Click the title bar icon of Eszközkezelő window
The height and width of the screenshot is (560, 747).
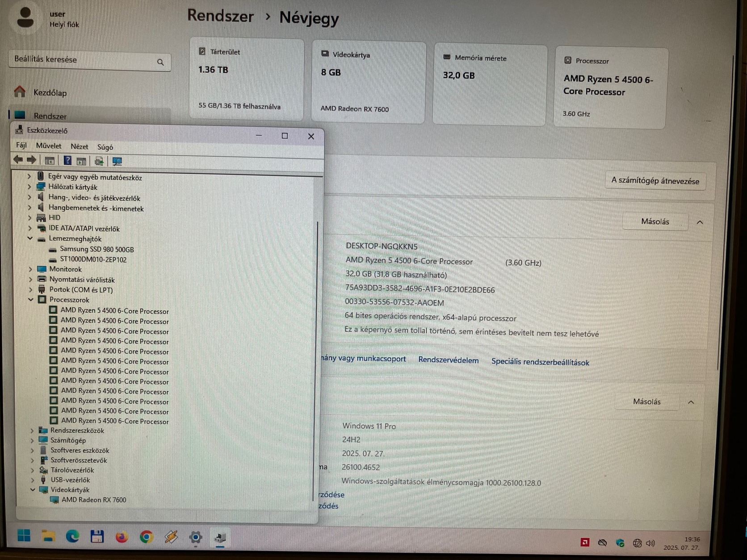(19, 130)
